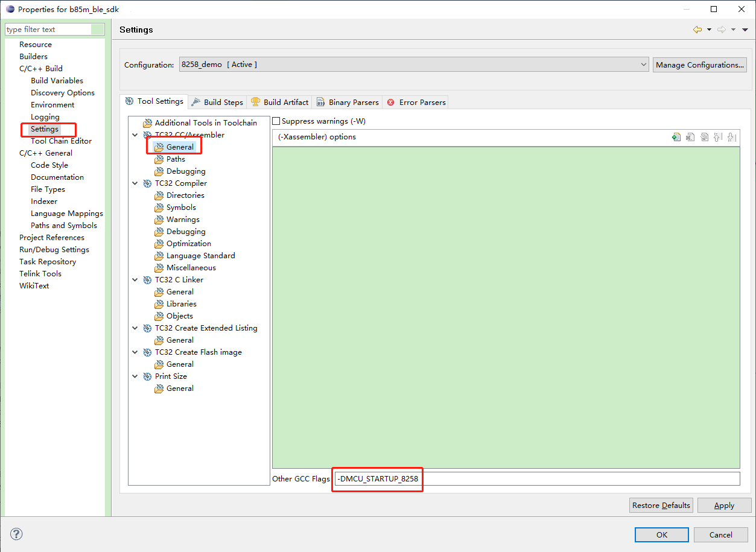Screen dimensions: 756x552
Task: Click the Warnings option folder icon
Action: pos(159,219)
